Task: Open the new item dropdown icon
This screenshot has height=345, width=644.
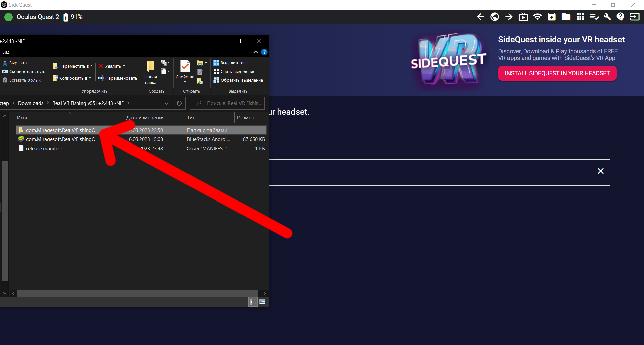Action: (165, 63)
